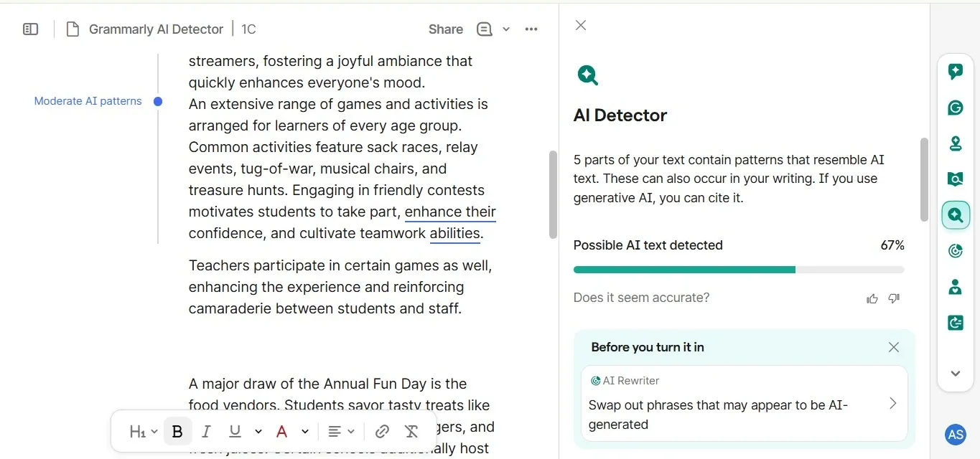Click the Before you turn it in heading
This screenshot has height=459, width=980.
coord(648,347)
